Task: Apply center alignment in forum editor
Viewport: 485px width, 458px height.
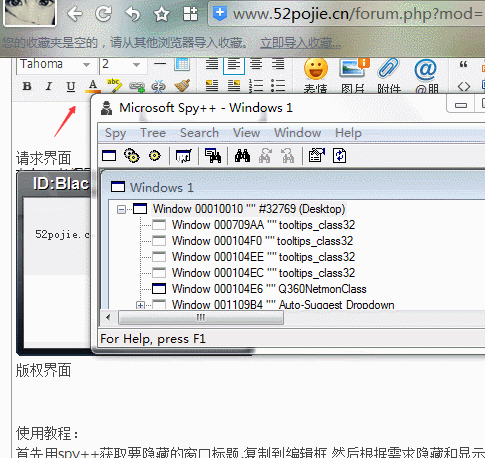Action: [256, 63]
